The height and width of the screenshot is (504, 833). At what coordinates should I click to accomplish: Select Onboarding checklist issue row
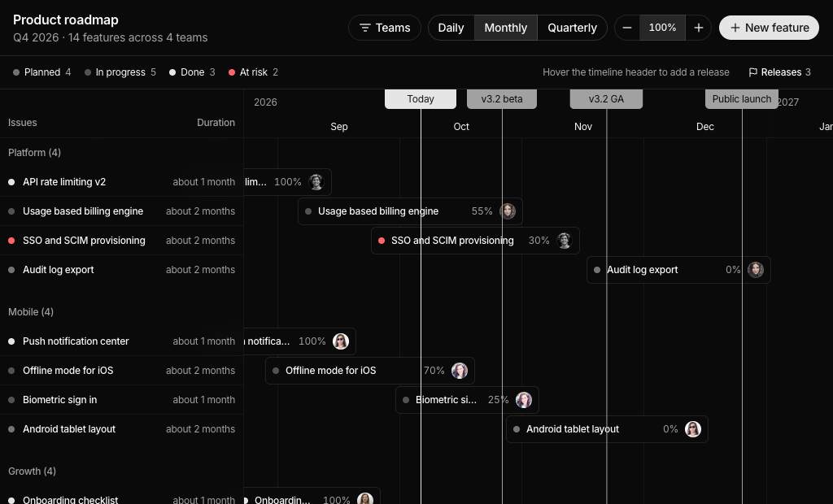click(x=122, y=497)
